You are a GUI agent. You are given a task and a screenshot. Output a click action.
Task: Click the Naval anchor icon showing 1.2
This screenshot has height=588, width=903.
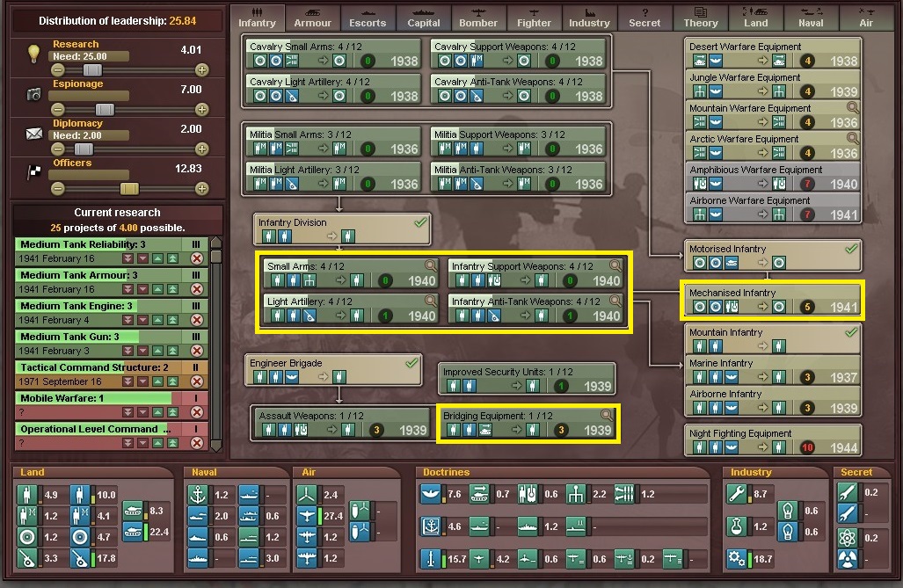[198, 494]
